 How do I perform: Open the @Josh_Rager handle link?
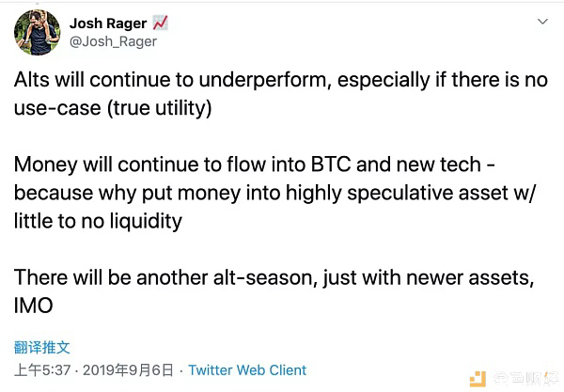tap(113, 41)
